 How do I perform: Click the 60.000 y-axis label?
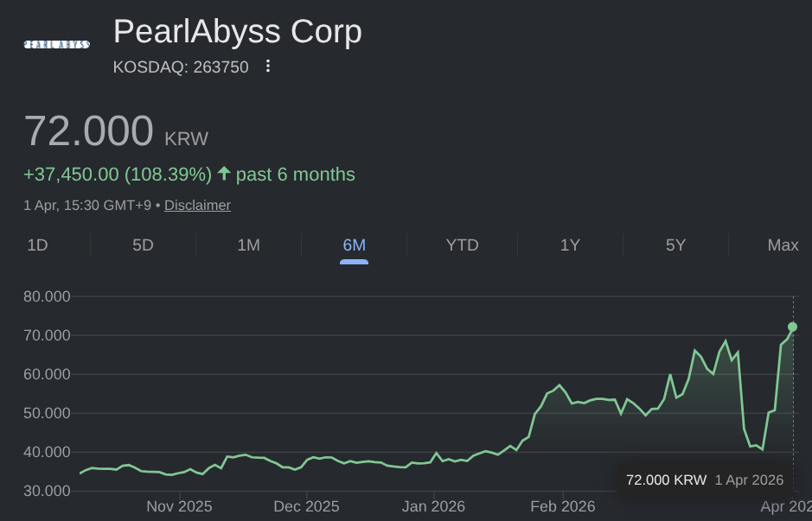coord(47,374)
